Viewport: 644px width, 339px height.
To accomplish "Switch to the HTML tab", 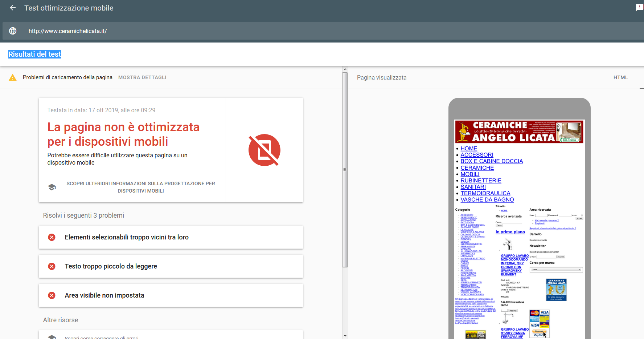I will 620,77.
